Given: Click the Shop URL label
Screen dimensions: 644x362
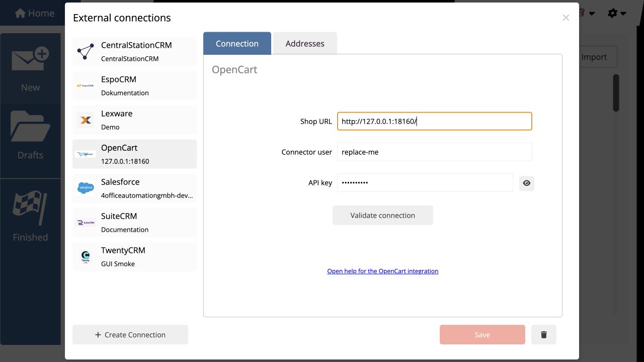Looking at the screenshot, I should (316, 121).
